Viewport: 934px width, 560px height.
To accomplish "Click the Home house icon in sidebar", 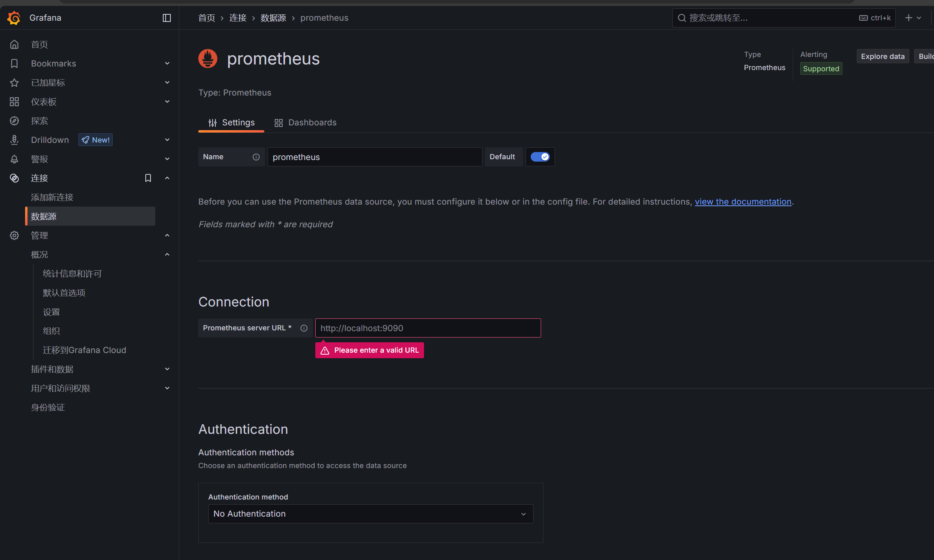I will (14, 45).
